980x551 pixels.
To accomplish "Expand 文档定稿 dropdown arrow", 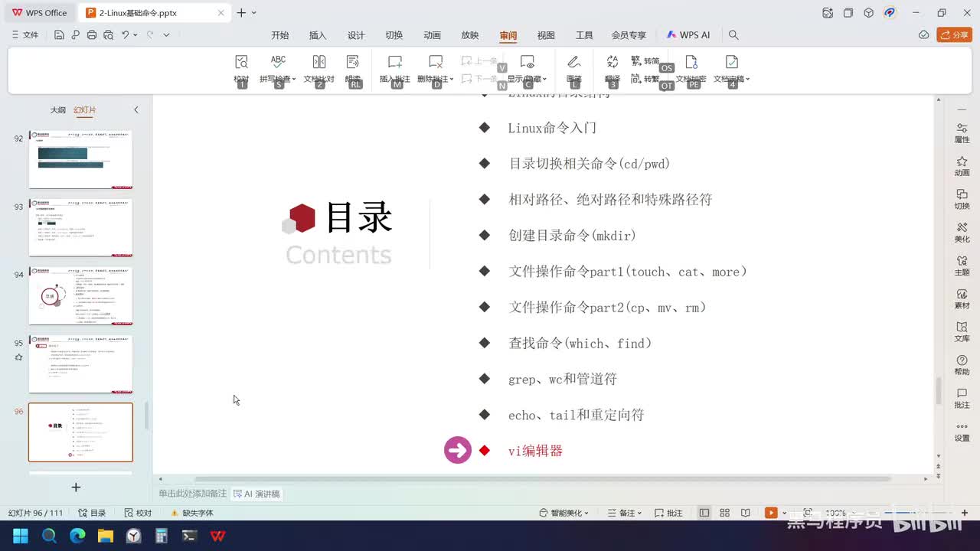I will click(x=748, y=80).
